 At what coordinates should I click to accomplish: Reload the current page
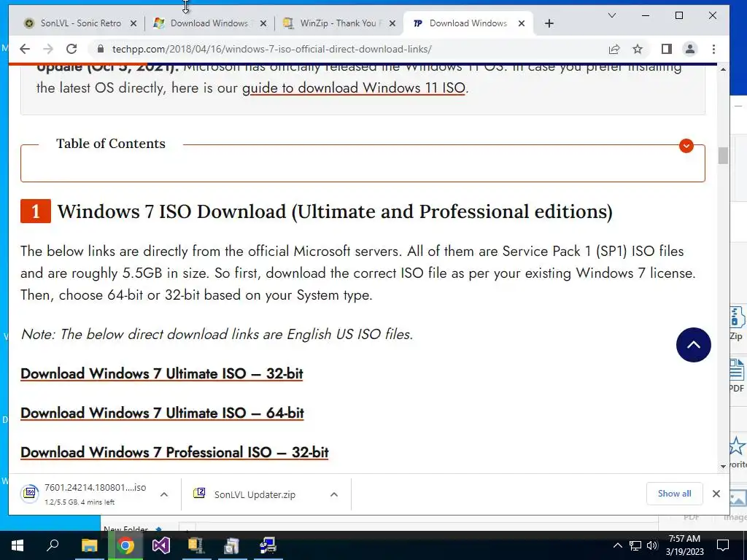click(x=71, y=49)
